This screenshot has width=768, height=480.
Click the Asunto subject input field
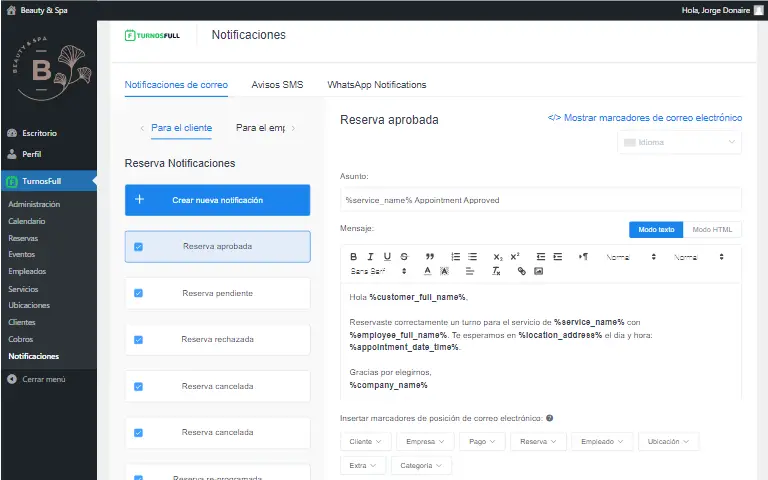tap(540, 200)
